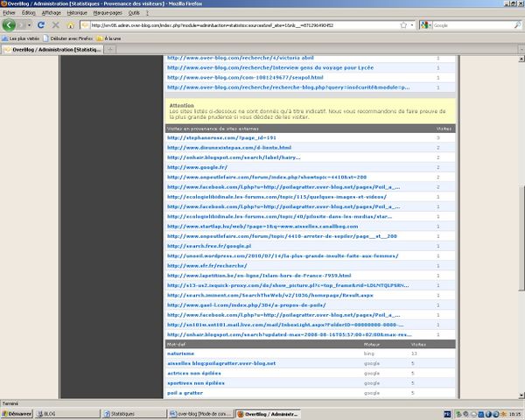Open the Fichier menu
The height and width of the screenshot is (420, 525).
coord(9,13)
